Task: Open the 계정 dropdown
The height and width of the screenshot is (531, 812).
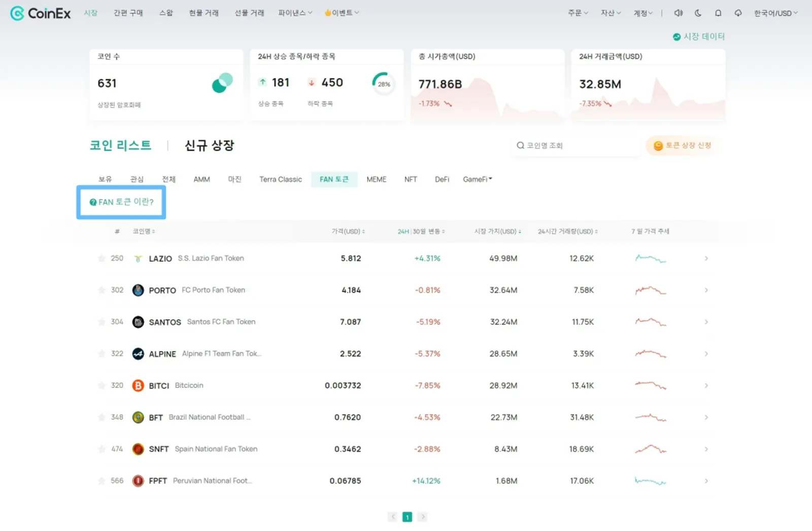Action: (643, 13)
